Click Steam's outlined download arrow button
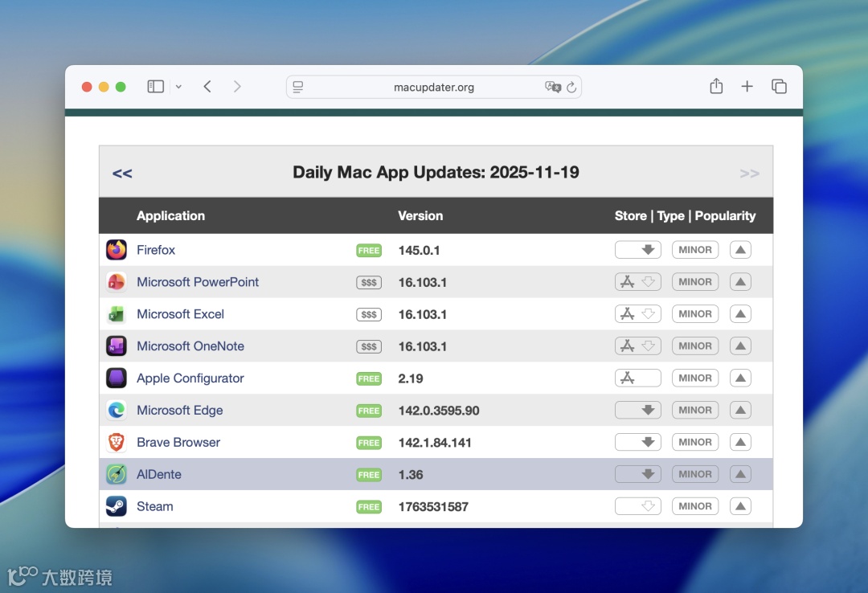 [x=637, y=507]
